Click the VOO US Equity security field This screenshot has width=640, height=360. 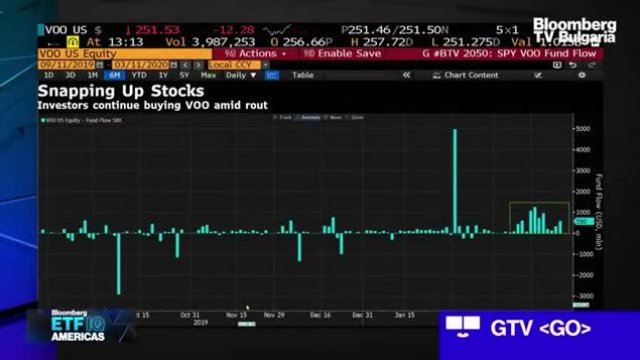tap(125, 53)
